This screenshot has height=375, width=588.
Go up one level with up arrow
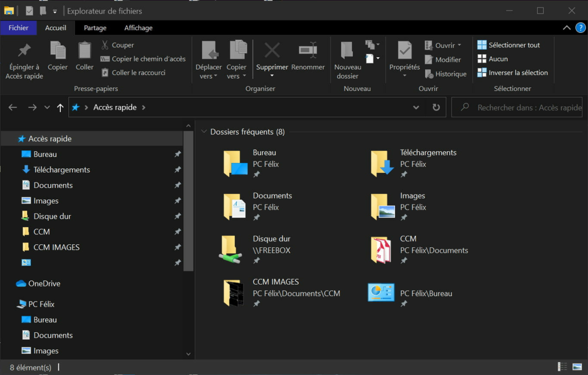coord(60,108)
